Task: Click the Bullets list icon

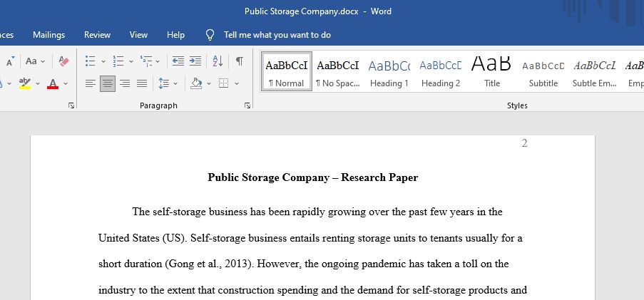Action: point(90,61)
